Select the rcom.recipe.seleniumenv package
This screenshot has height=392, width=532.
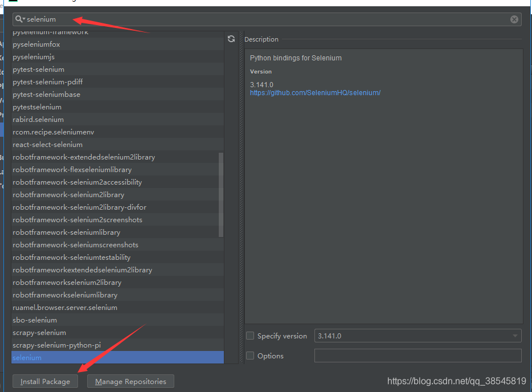click(x=117, y=132)
